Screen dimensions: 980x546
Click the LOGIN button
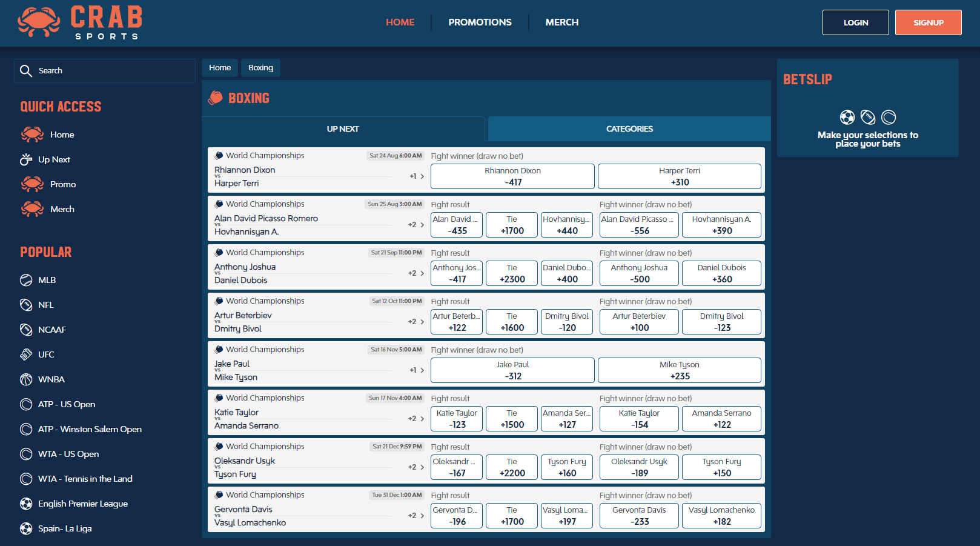[856, 22]
